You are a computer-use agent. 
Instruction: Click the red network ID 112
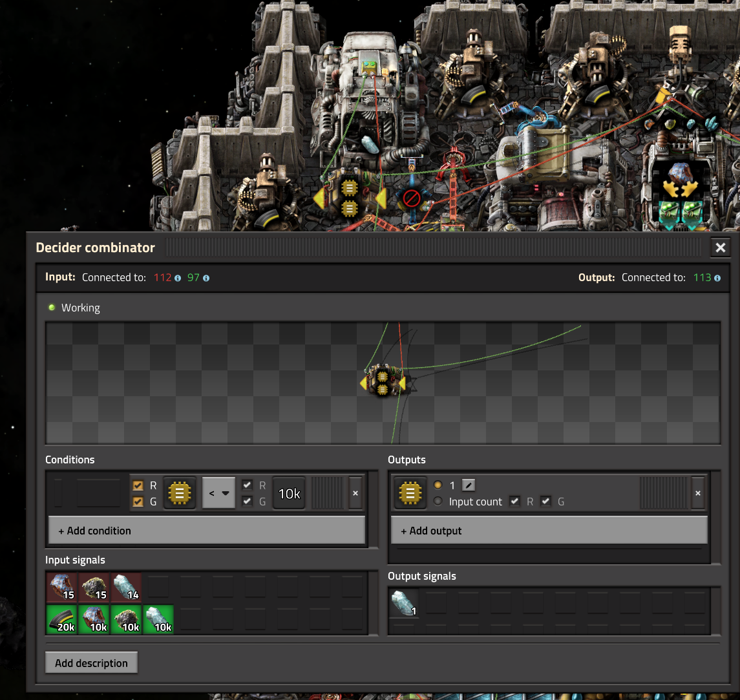pyautogui.click(x=162, y=277)
